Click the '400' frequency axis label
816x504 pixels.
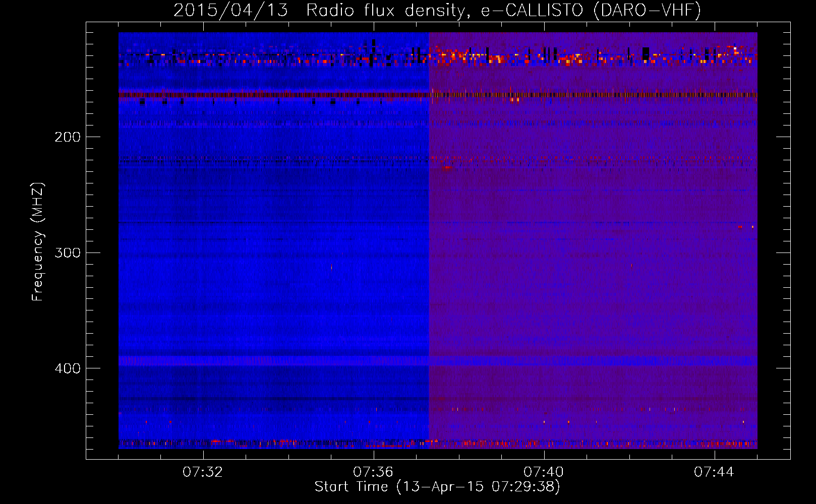[68, 368]
